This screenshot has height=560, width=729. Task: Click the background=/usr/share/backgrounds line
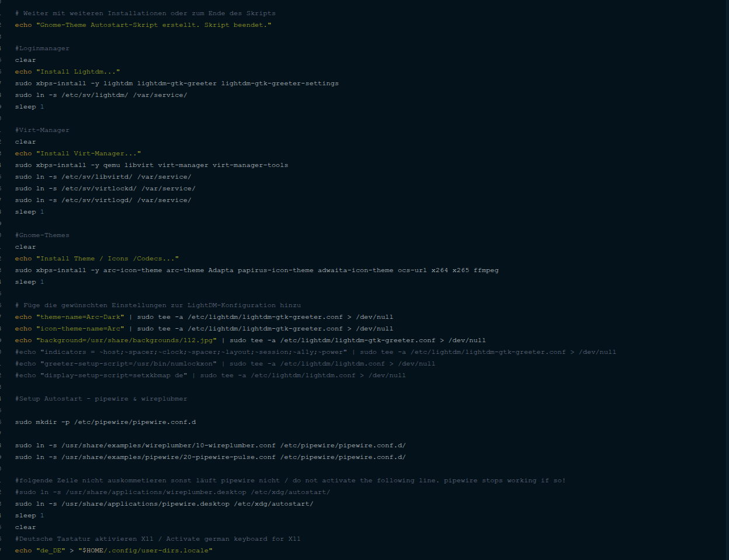pyautogui.click(x=250, y=340)
